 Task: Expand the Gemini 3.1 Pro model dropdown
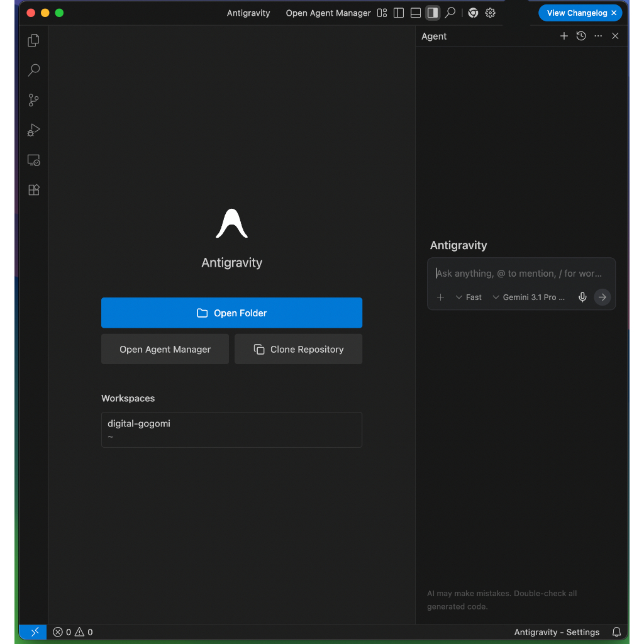[528, 297]
